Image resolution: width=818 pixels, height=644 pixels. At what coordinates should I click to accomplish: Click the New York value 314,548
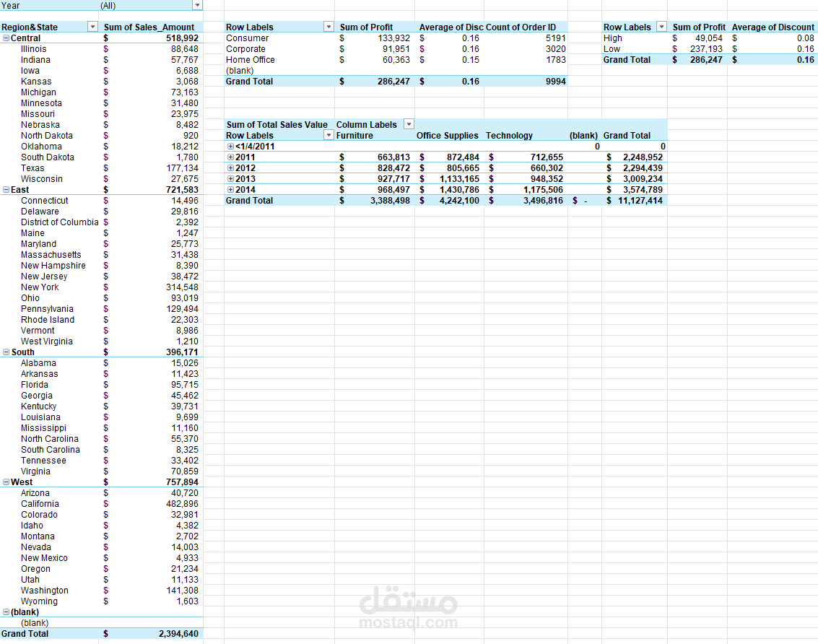point(182,287)
